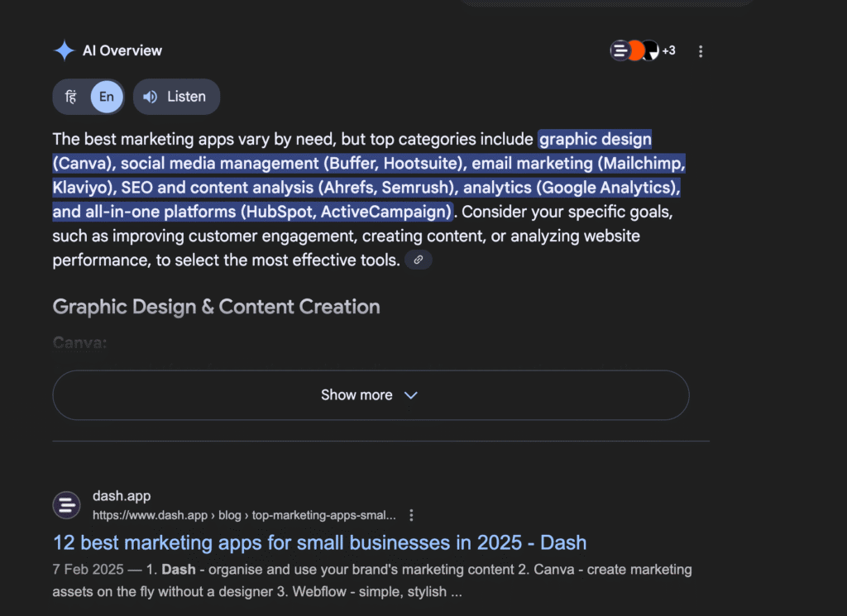Expand hidden details under Canva heading
847x616 pixels.
(x=370, y=394)
